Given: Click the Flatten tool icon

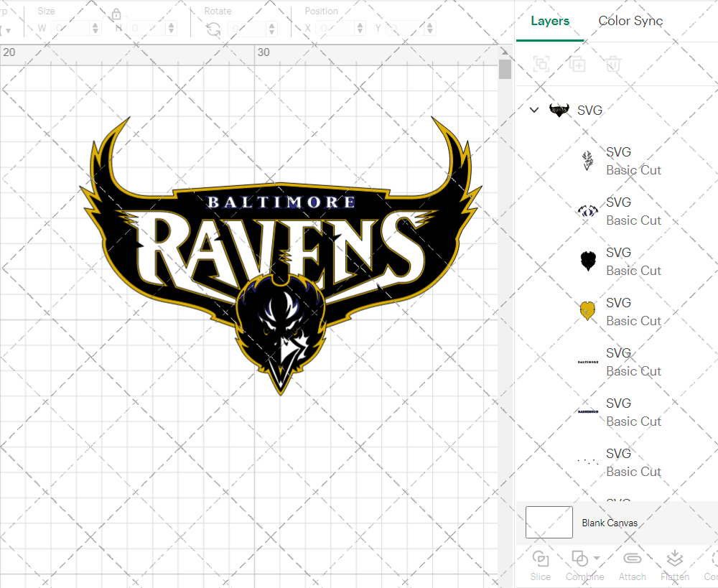Looking at the screenshot, I should 674,559.
